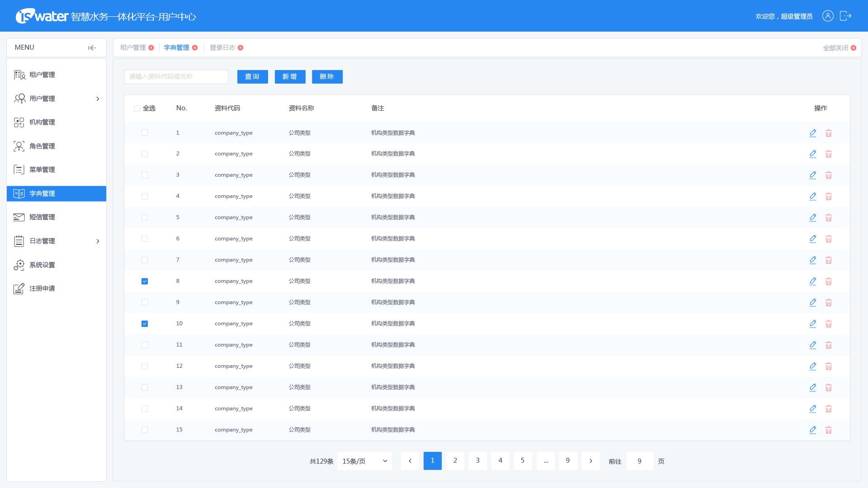The height and width of the screenshot is (488, 868).
Task: Open 角色管理 in the sidebar
Action: click(x=57, y=146)
